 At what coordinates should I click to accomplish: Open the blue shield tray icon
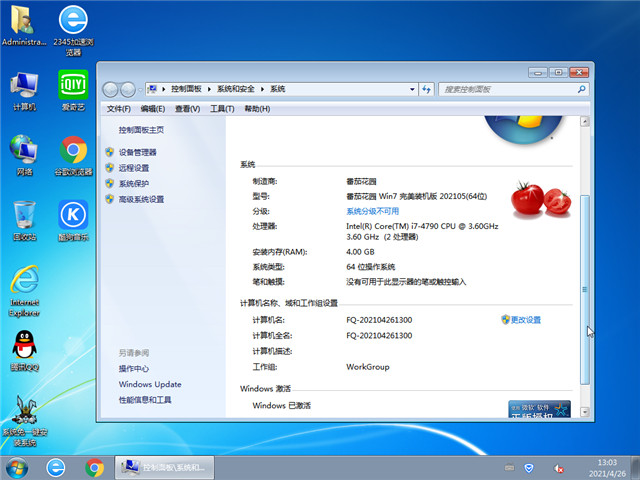pyautogui.click(x=529, y=468)
